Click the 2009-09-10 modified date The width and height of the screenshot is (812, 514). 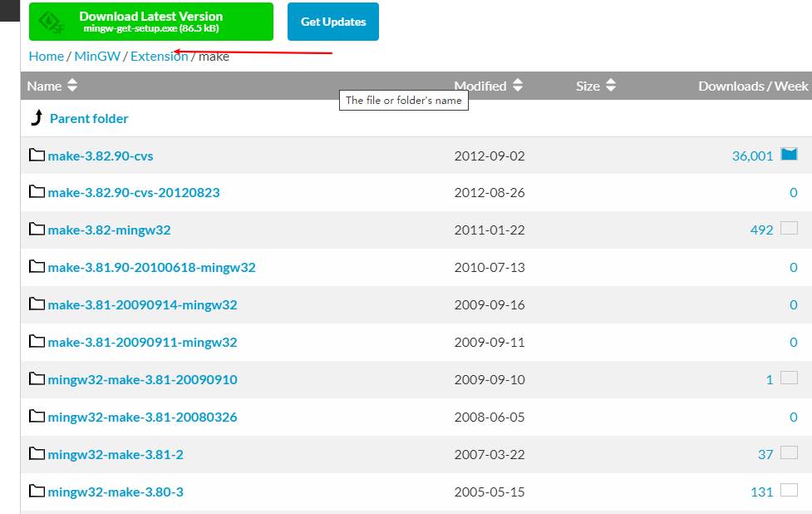click(490, 380)
